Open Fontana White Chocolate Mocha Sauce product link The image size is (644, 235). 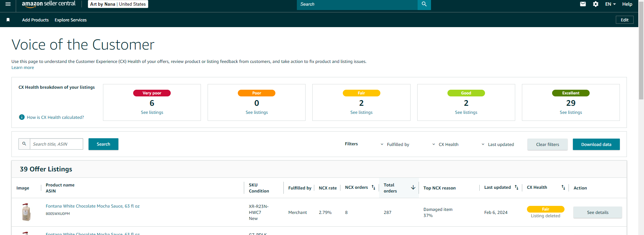(x=93, y=206)
